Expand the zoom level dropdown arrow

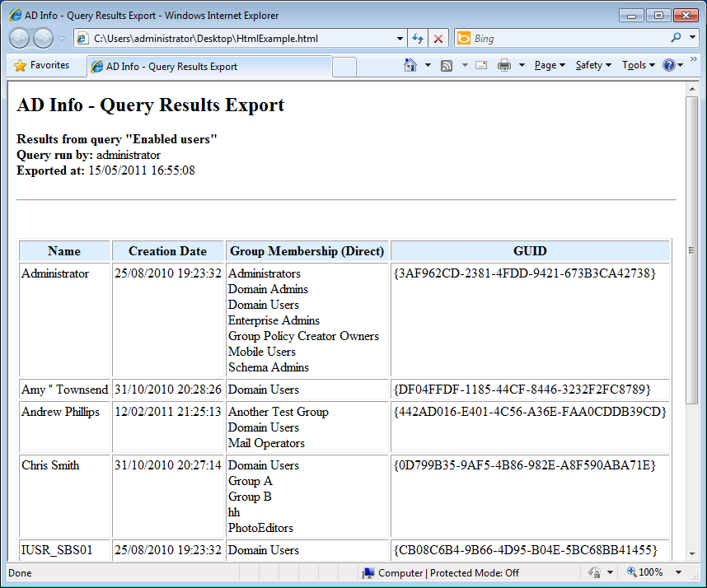[x=678, y=572]
